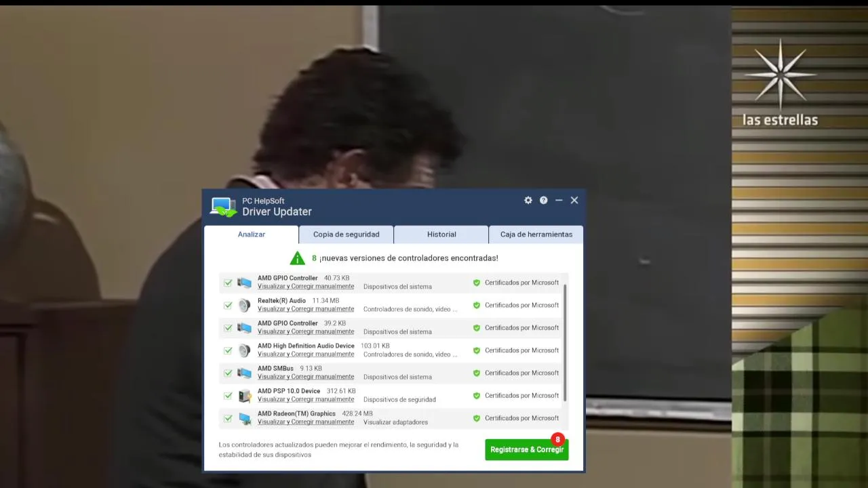The height and width of the screenshot is (488, 868).
Task: Click the Dispositivos de seguridad category text
Action: (x=399, y=399)
